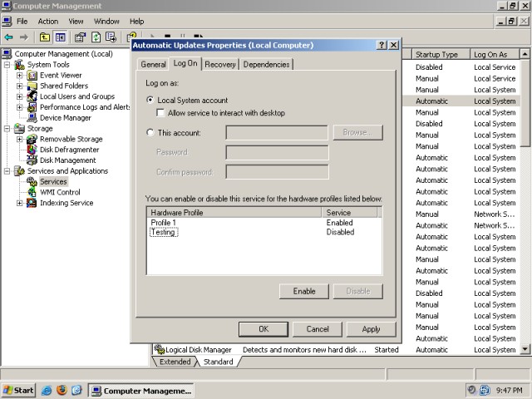Click the Event Viewer tree icon

click(32, 76)
